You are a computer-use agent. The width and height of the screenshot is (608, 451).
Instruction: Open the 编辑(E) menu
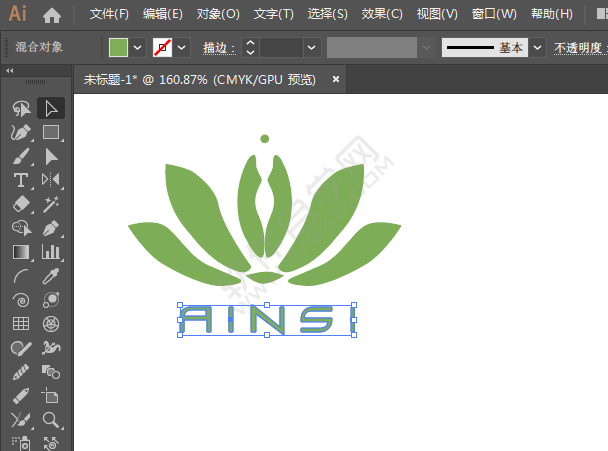pos(163,14)
